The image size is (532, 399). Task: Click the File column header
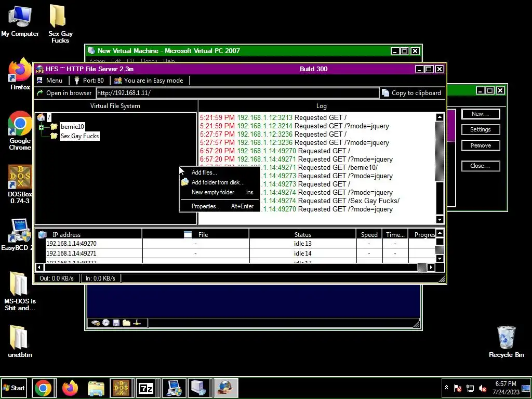click(x=195, y=234)
